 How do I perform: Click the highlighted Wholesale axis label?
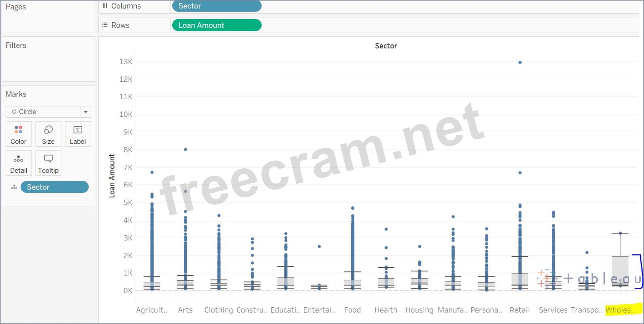pos(620,310)
